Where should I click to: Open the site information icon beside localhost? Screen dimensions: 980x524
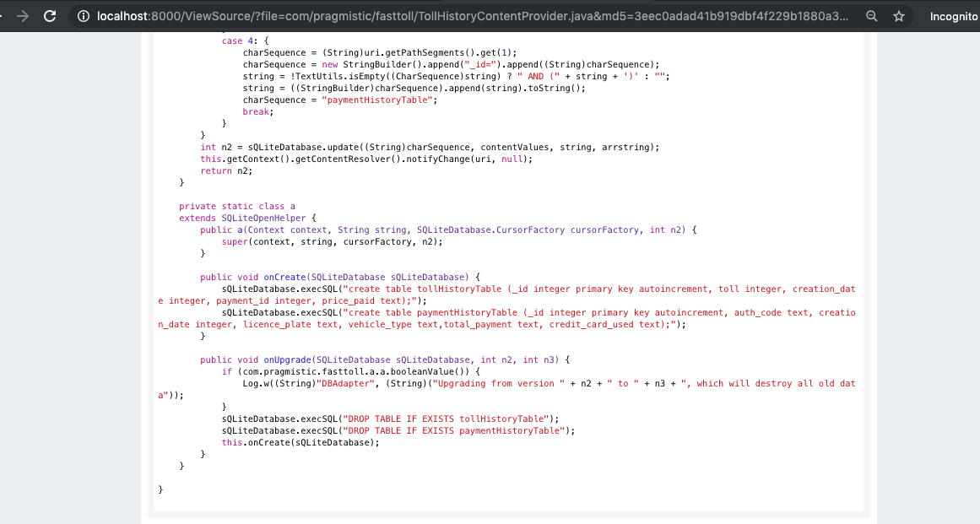point(83,16)
